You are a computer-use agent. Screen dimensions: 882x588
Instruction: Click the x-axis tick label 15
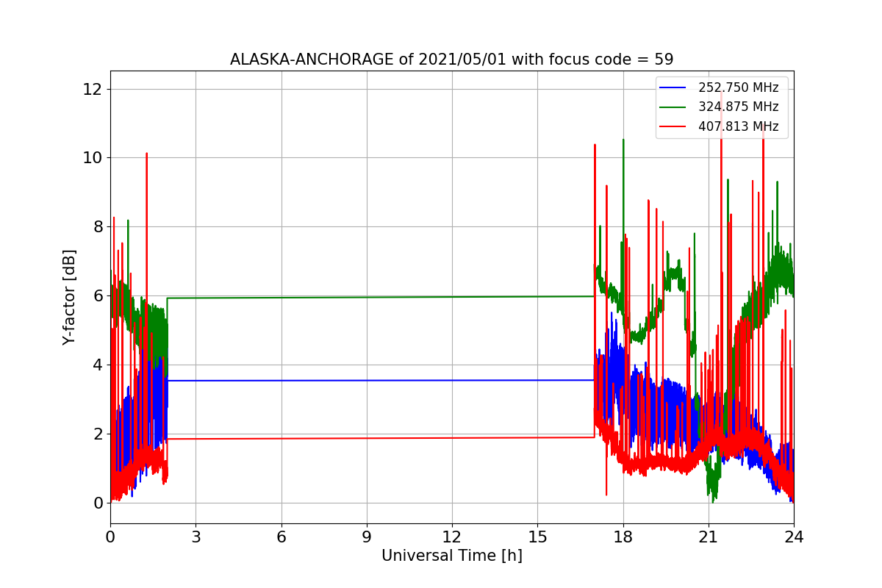(x=537, y=537)
